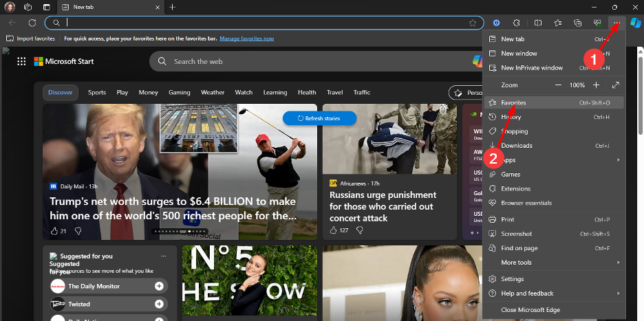Open Browser essentials menu entry
This screenshot has width=644, height=321.
point(554,203)
